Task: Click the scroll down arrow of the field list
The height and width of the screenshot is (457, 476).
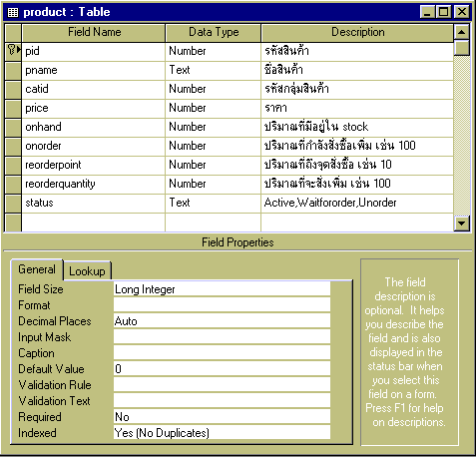Action: click(x=461, y=223)
